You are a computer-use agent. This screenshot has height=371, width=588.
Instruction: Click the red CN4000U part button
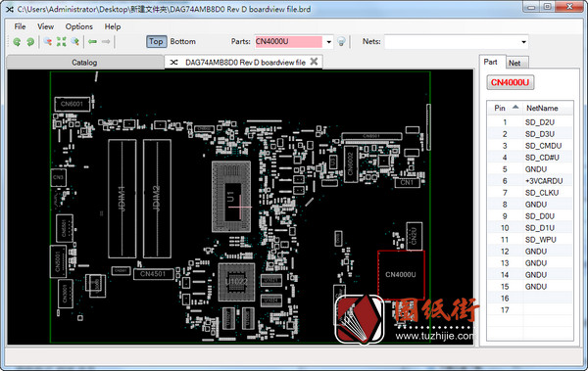point(510,82)
